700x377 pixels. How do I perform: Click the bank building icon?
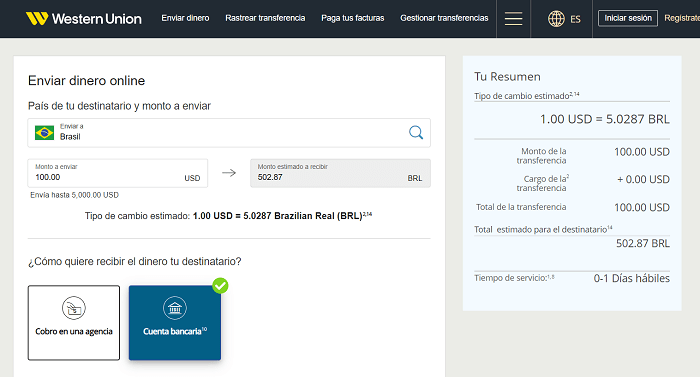point(175,308)
